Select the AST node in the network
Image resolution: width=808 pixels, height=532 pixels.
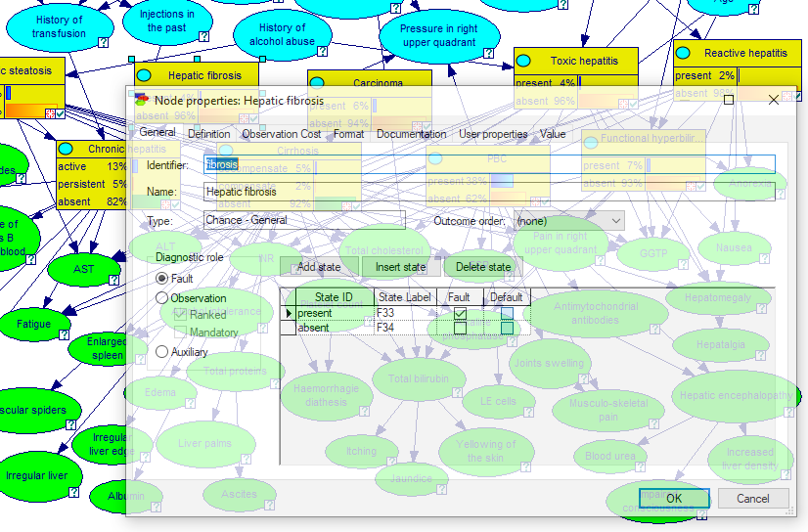click(84, 269)
